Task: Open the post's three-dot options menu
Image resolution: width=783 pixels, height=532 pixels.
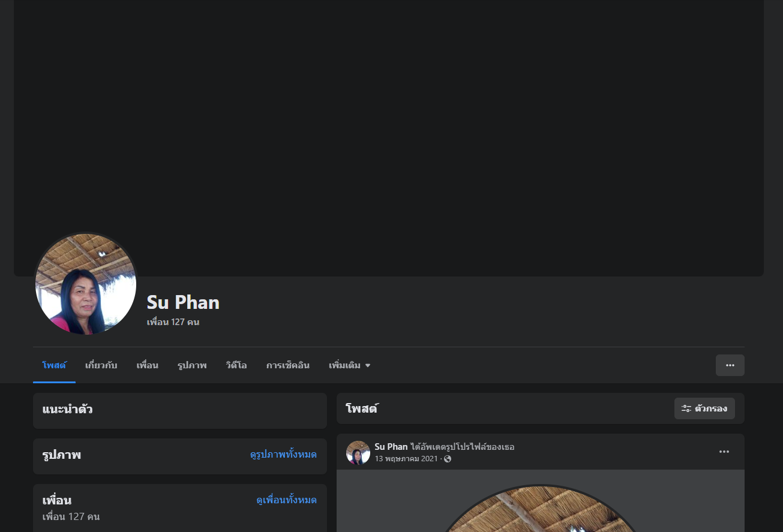Action: [x=724, y=452]
